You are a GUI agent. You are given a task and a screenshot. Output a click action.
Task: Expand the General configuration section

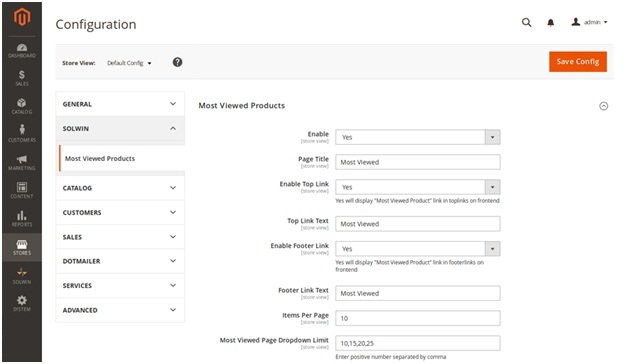coord(120,104)
